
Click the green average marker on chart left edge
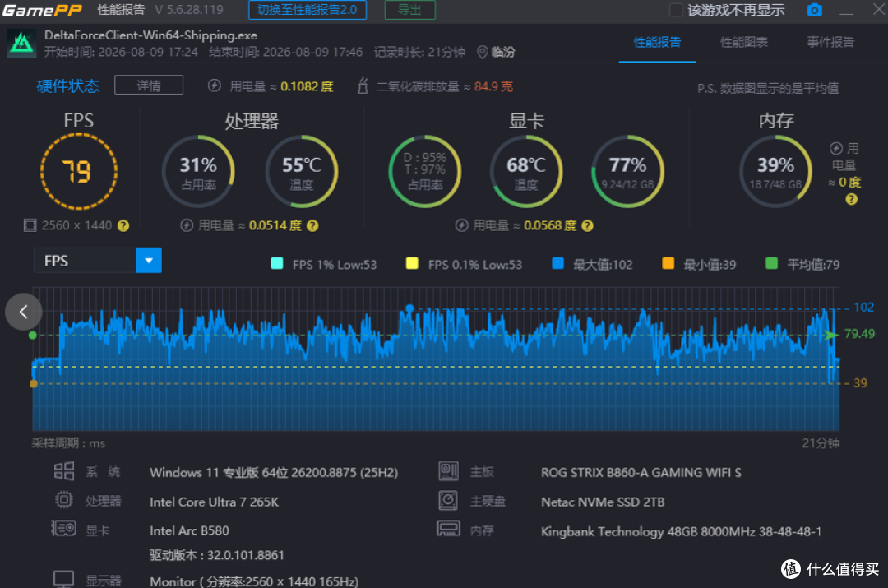[33, 336]
